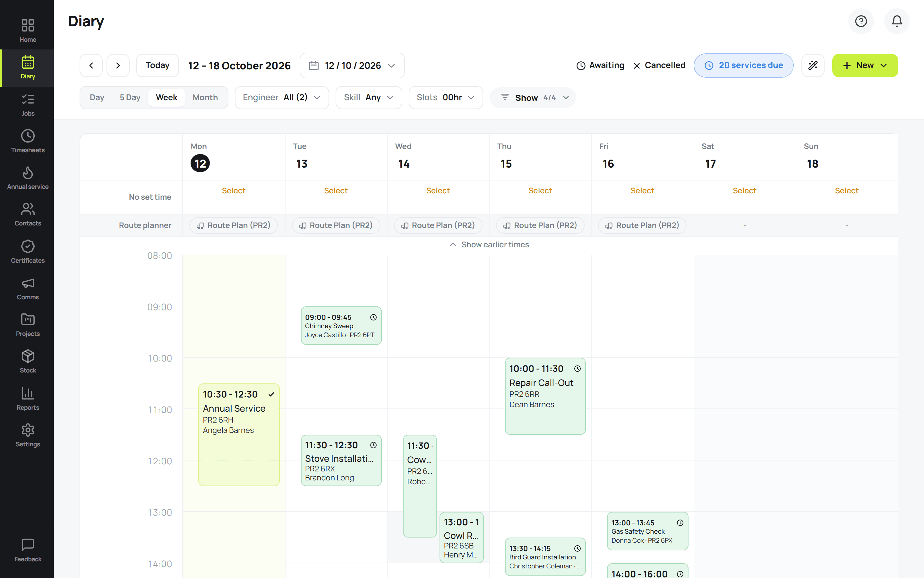The width and height of the screenshot is (924, 578).
Task: Click the clock icon on Gas Safety Check
Action: (x=680, y=522)
